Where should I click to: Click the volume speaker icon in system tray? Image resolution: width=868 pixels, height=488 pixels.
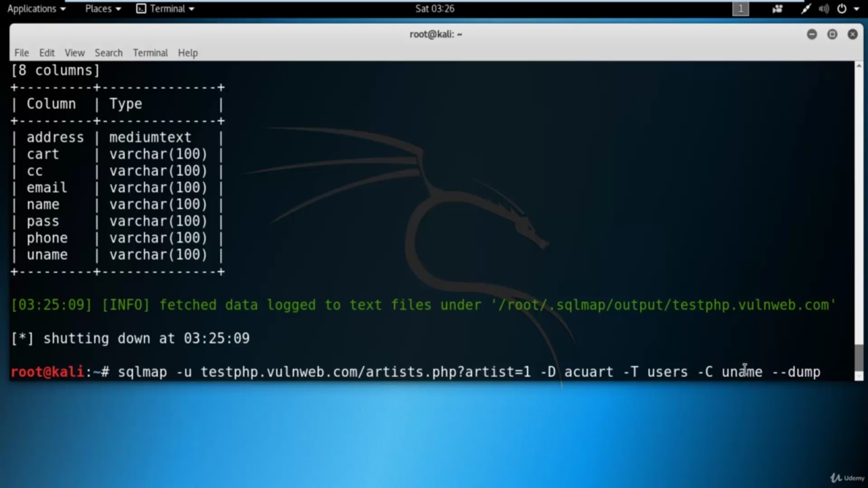click(x=824, y=8)
